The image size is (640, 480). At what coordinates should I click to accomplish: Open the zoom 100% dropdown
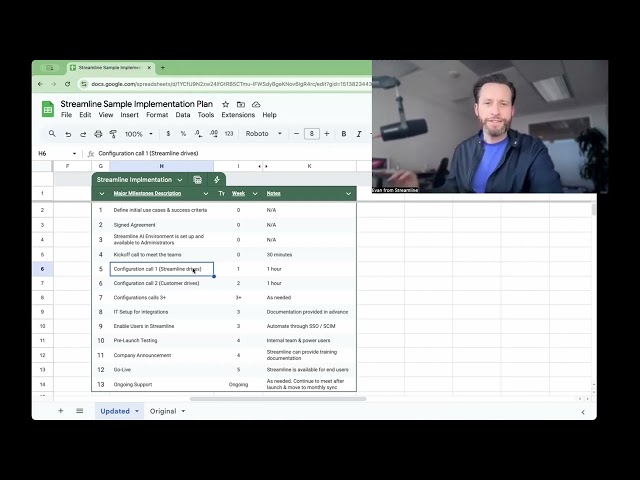(139, 134)
